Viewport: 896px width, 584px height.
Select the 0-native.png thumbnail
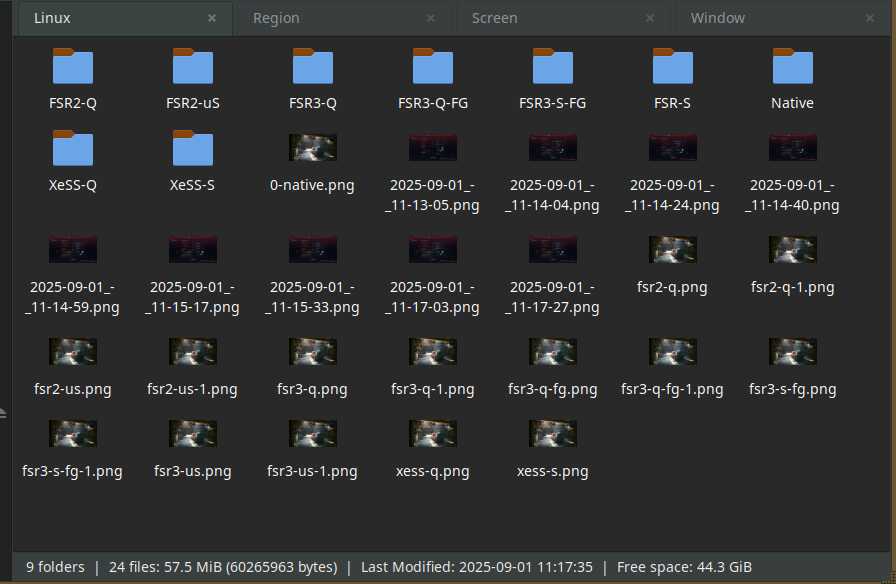313,147
